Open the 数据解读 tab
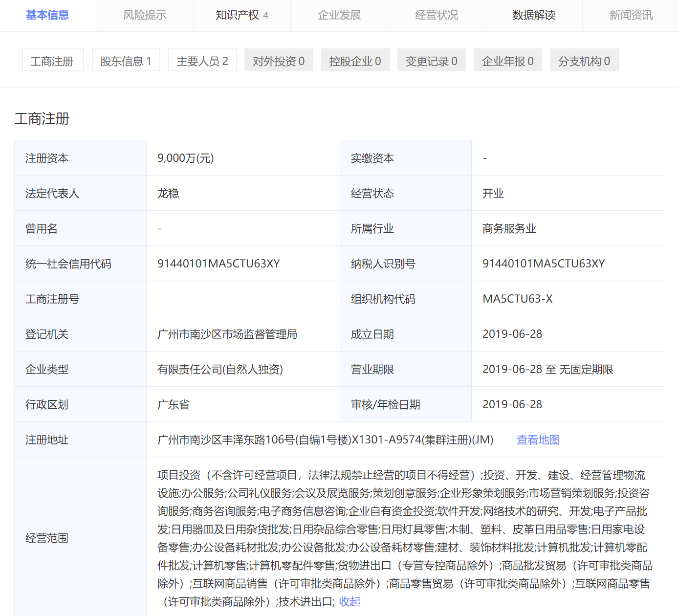The width and height of the screenshot is (678, 616). click(x=534, y=15)
